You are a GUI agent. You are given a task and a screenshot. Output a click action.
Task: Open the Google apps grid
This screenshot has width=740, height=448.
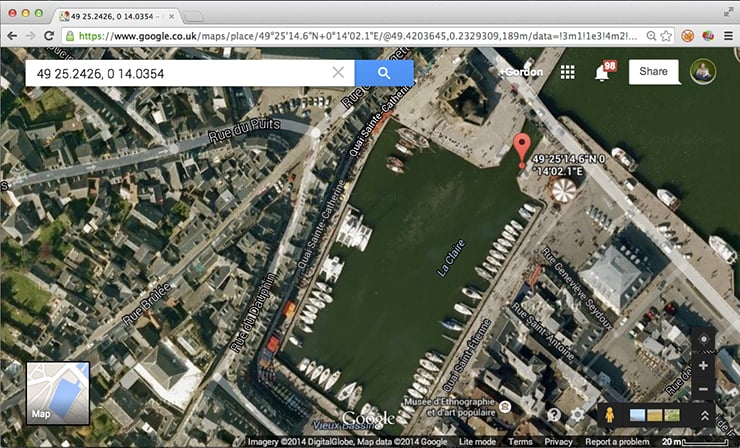click(567, 72)
